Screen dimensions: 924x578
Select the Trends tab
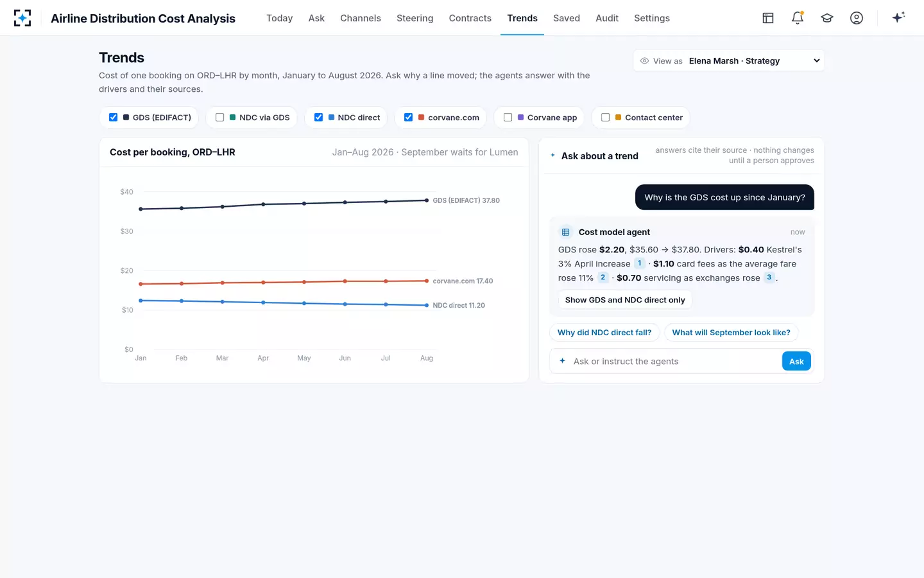(522, 18)
